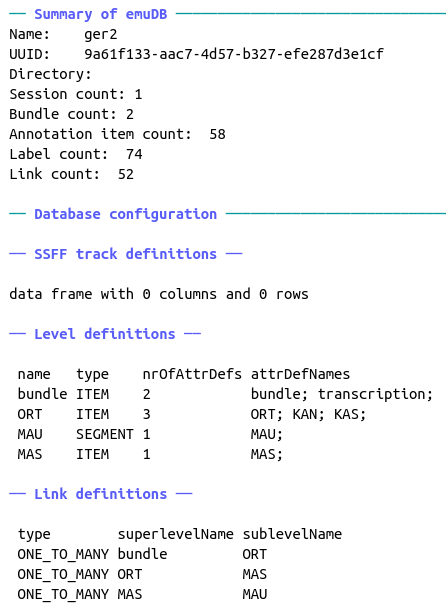This screenshot has height=610, width=446.
Task: Click the Database configuration heading
Action: 125,214
